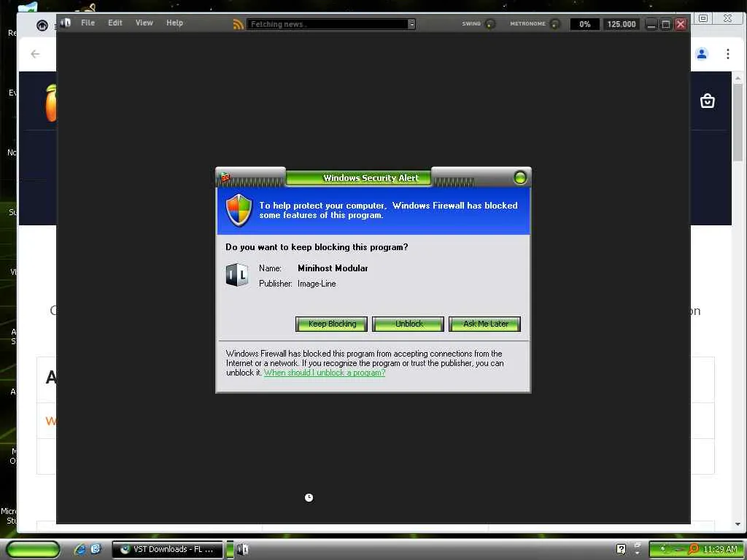Click the question mark help tray icon
The width and height of the screenshot is (747, 560).
tap(621, 549)
